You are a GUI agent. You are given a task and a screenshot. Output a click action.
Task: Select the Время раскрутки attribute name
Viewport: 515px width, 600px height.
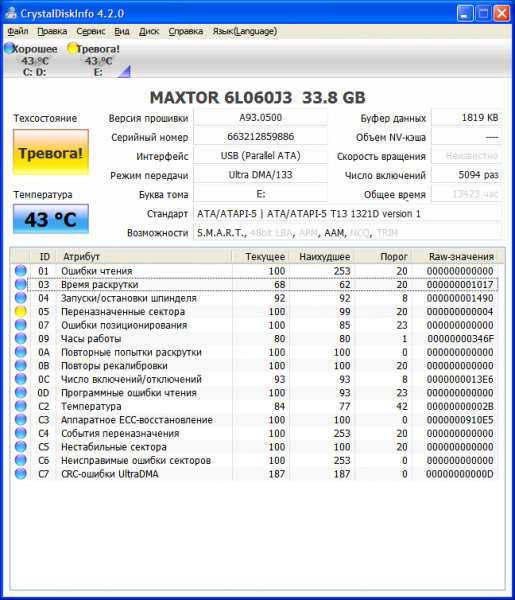(x=99, y=285)
